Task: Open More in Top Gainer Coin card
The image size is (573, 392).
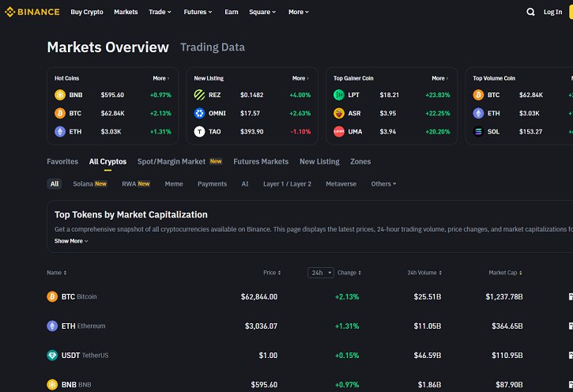Action: coord(439,78)
